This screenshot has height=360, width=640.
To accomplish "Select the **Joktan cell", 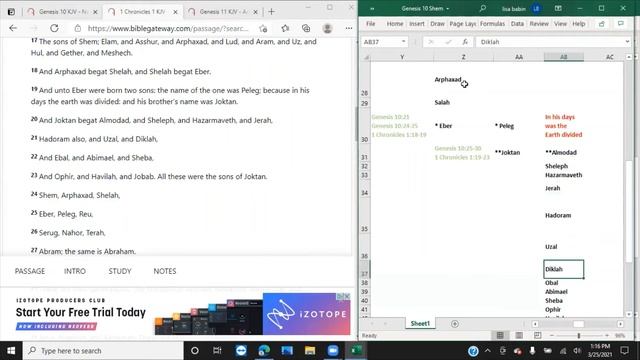I will coord(518,152).
